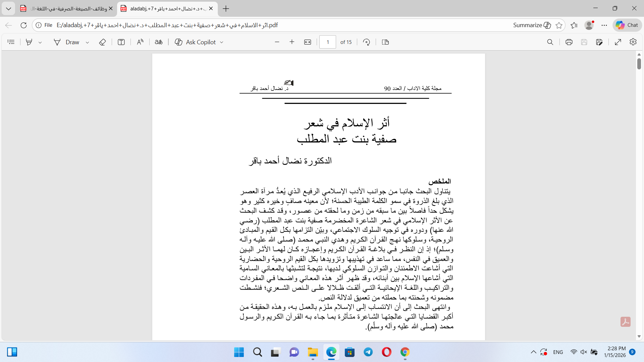
Task: Select the Highlight tool
Action: pyautogui.click(x=29, y=42)
